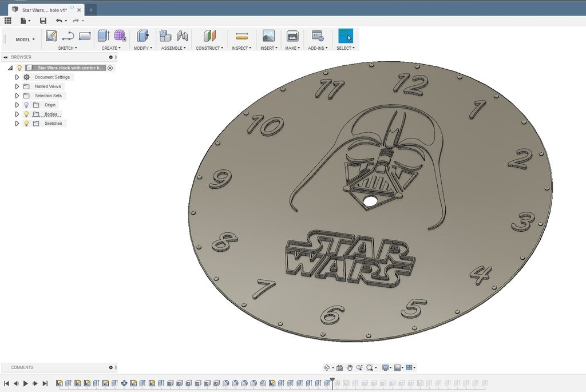Click the Joint tool icon

point(182,36)
